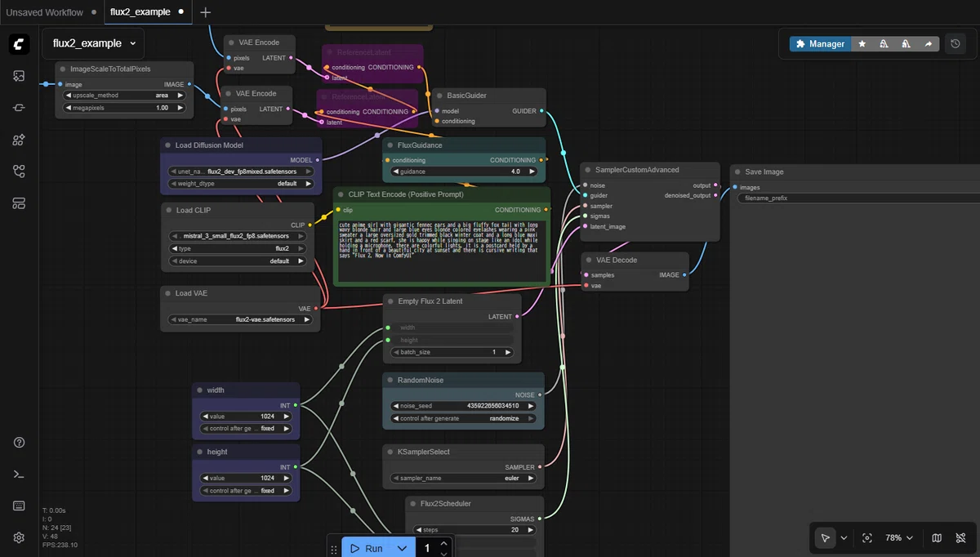The width and height of the screenshot is (980, 557).
Task: Open RandomNoise control after generate combo
Action: 463,418
